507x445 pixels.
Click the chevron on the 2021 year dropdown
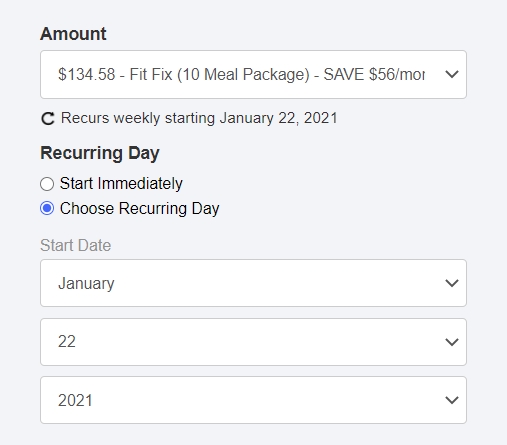(x=452, y=400)
